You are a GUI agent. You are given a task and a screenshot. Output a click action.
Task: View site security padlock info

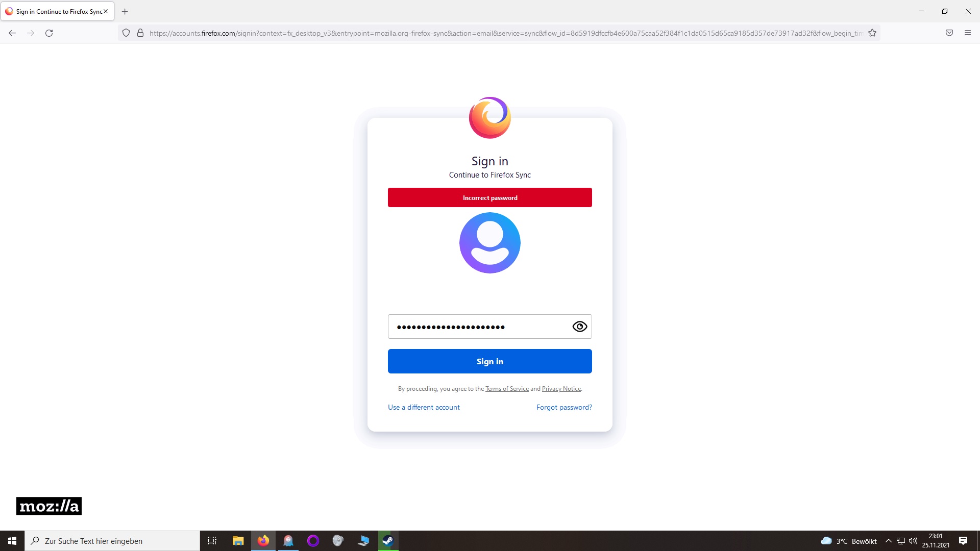tap(140, 33)
